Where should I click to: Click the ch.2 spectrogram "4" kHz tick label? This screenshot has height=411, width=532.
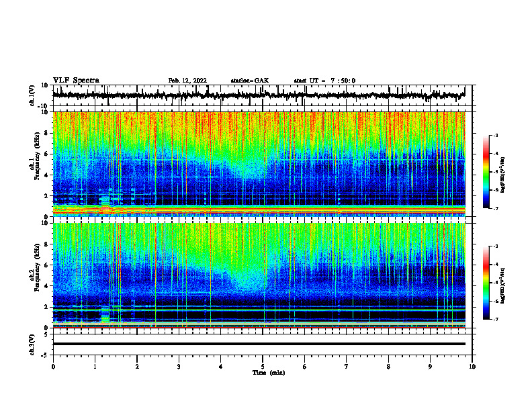(46, 286)
